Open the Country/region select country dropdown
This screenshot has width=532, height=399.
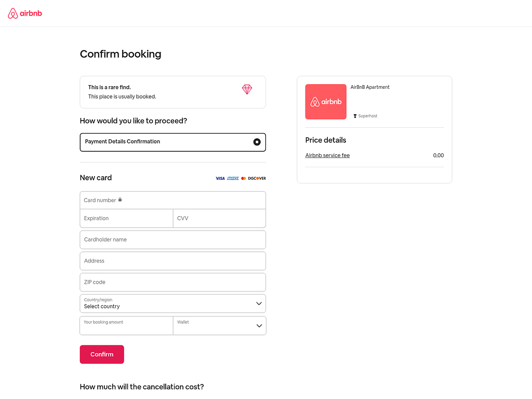tap(172, 303)
